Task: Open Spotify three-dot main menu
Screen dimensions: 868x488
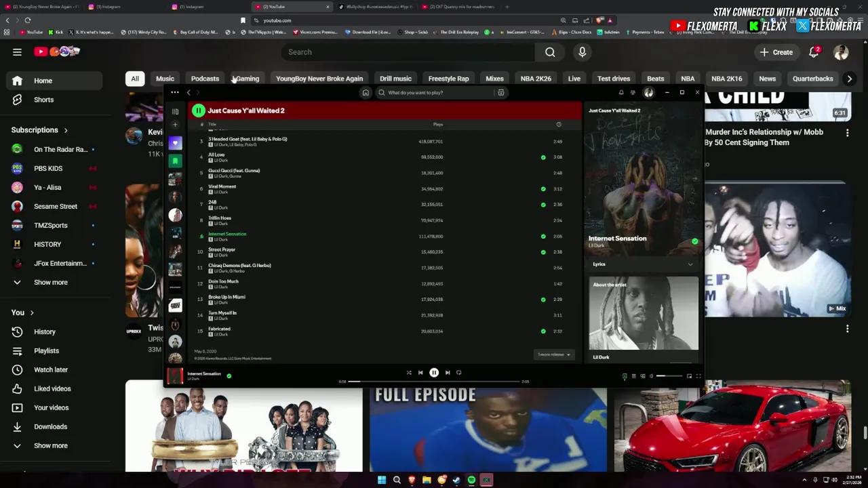Action: pyautogui.click(x=175, y=92)
